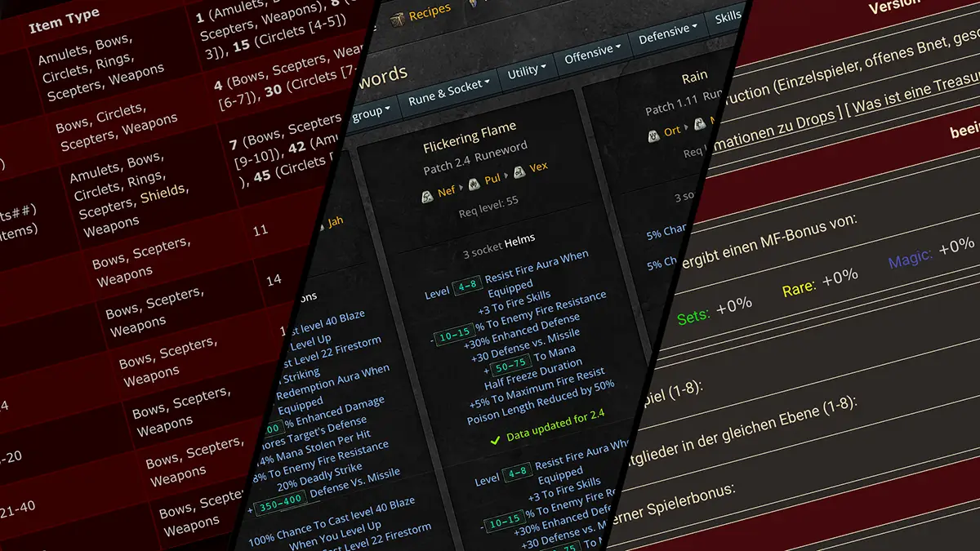Click the Horadric cube icon beside Recipes
Screen dimensions: 980x551
398,19
